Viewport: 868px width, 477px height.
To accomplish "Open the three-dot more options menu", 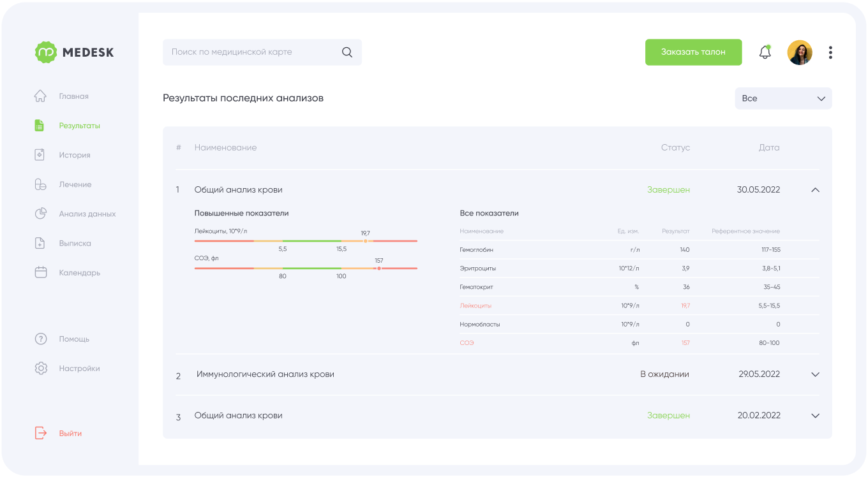I will [830, 52].
